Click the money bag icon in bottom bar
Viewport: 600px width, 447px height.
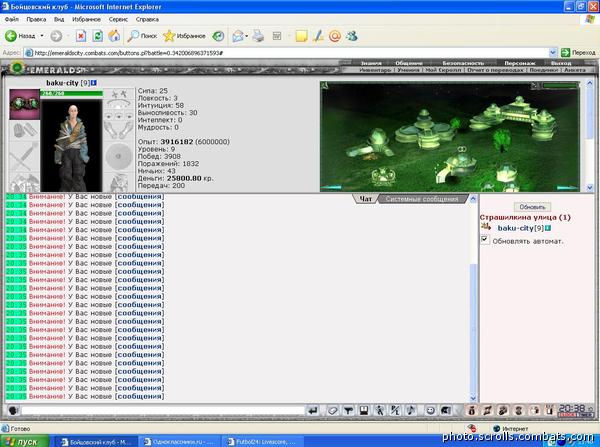tap(471, 411)
